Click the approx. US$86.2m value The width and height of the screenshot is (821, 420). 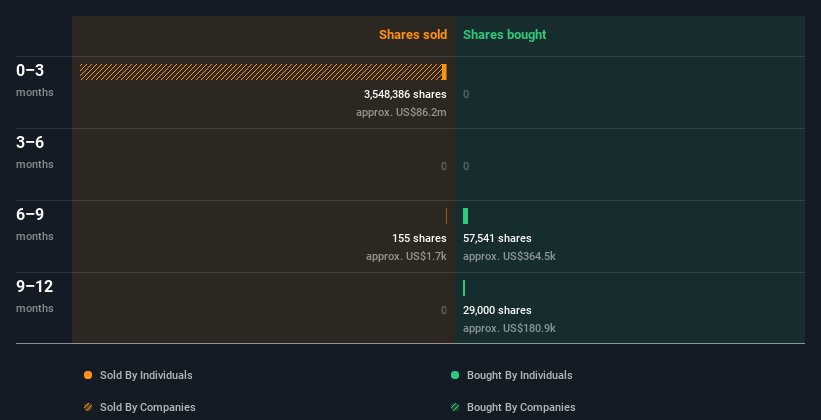pyautogui.click(x=401, y=112)
